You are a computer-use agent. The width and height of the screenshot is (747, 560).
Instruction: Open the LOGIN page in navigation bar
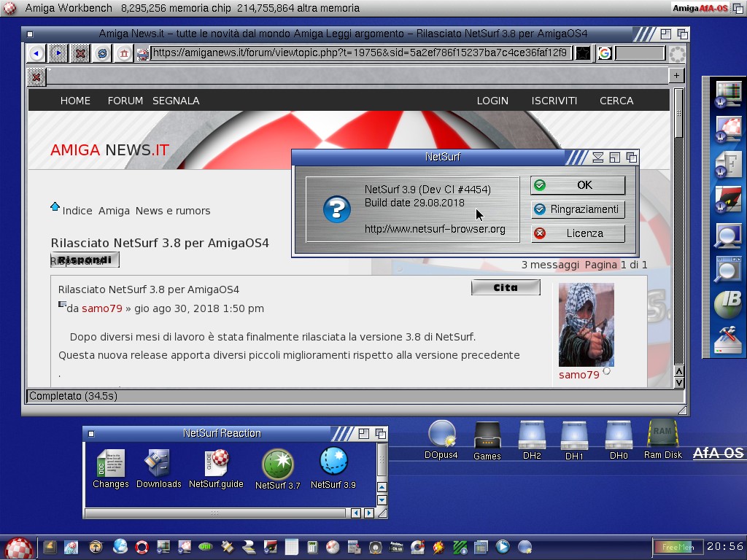(492, 101)
